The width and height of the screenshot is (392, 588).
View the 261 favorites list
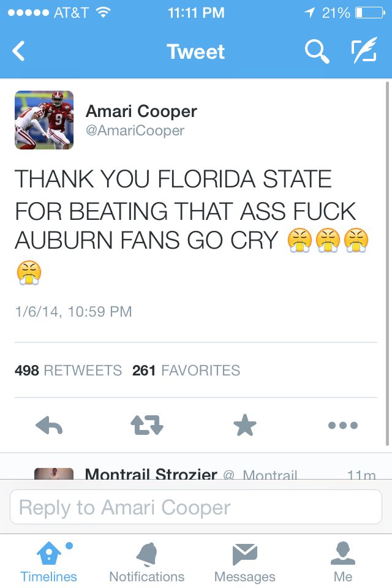(x=186, y=371)
